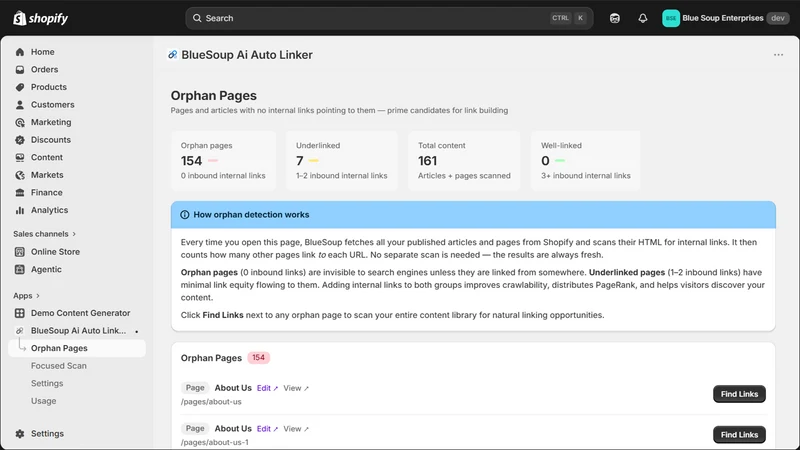Screen dimensions: 800x450
Task: Click the Page tag on /pages/about-us-1 row
Action: coord(195,429)
